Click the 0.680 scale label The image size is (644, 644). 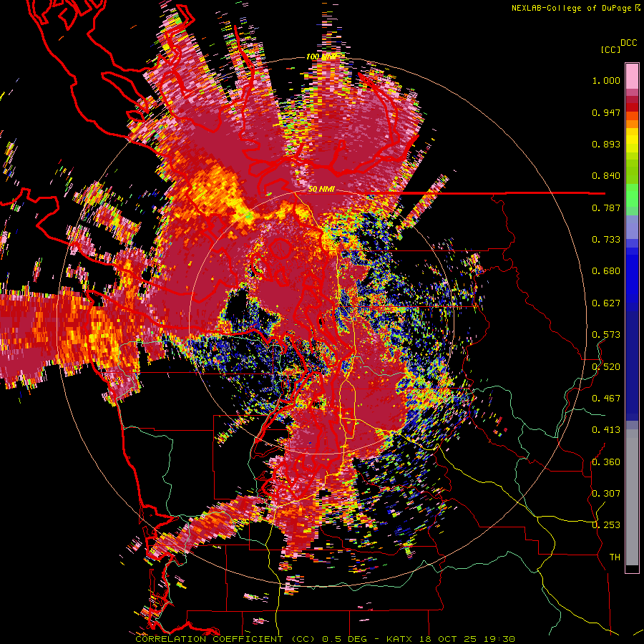coord(606,271)
